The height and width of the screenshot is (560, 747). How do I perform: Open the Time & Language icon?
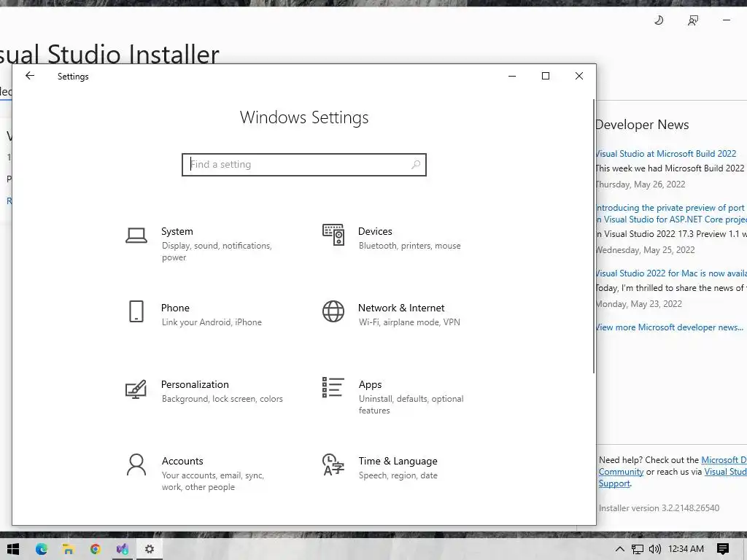tap(333, 464)
